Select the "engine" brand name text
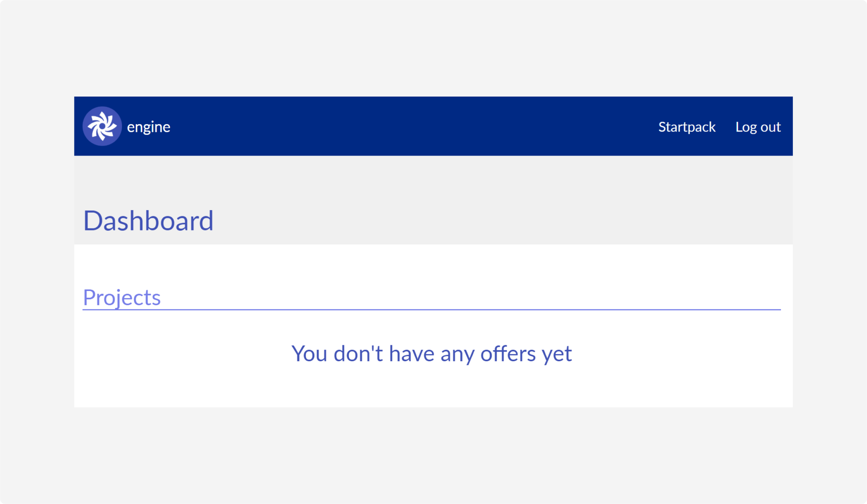 pos(148,127)
